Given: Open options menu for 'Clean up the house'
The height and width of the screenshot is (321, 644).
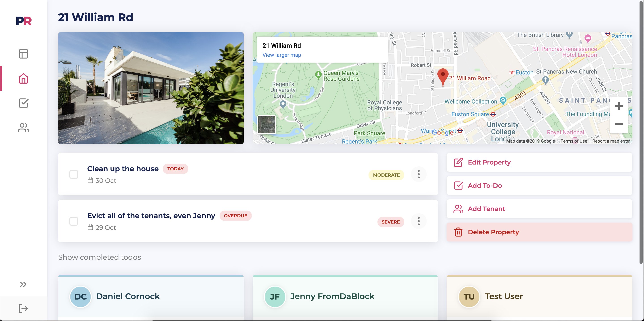Looking at the screenshot, I should tap(419, 174).
